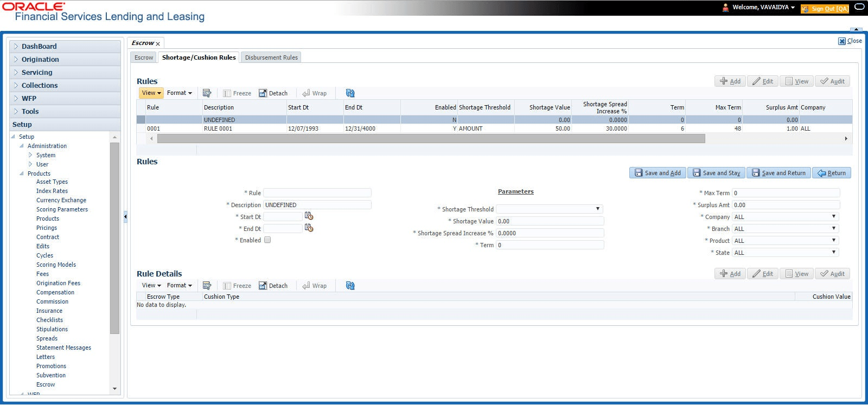Click the sidebar vertical scrollbar
Viewport: 868px width, 405px height.
point(114,239)
